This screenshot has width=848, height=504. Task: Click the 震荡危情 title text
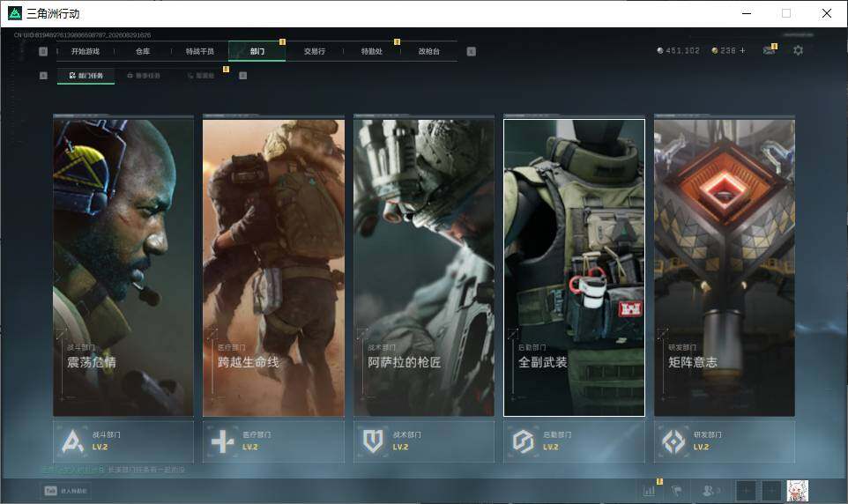(x=92, y=362)
